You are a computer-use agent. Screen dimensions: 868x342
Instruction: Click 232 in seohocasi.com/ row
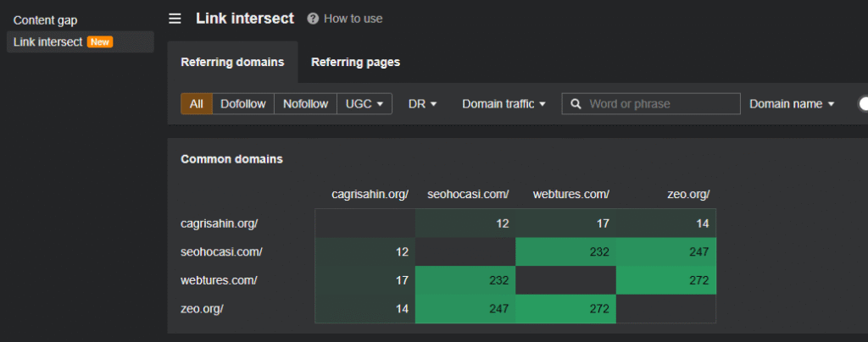[x=565, y=252]
